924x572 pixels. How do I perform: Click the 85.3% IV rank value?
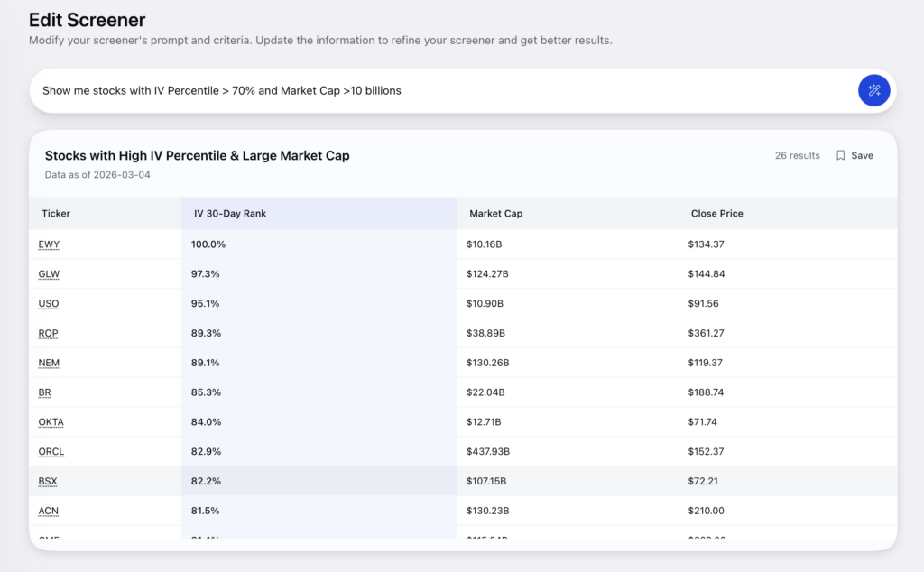tap(206, 392)
